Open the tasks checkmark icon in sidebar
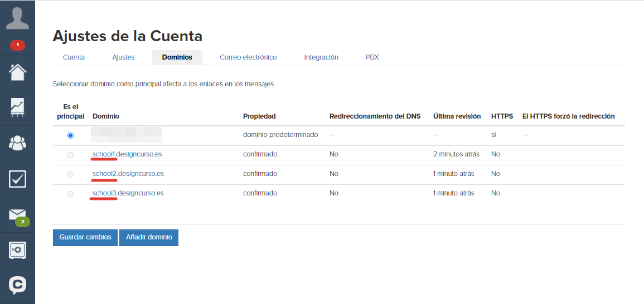The width and height of the screenshot is (644, 304). coord(17,179)
